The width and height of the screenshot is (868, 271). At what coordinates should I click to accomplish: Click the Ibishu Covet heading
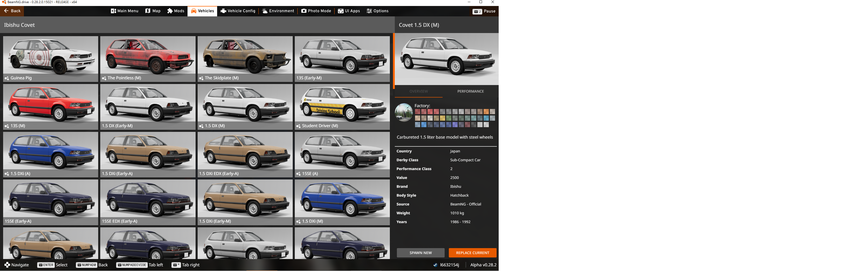tap(19, 25)
